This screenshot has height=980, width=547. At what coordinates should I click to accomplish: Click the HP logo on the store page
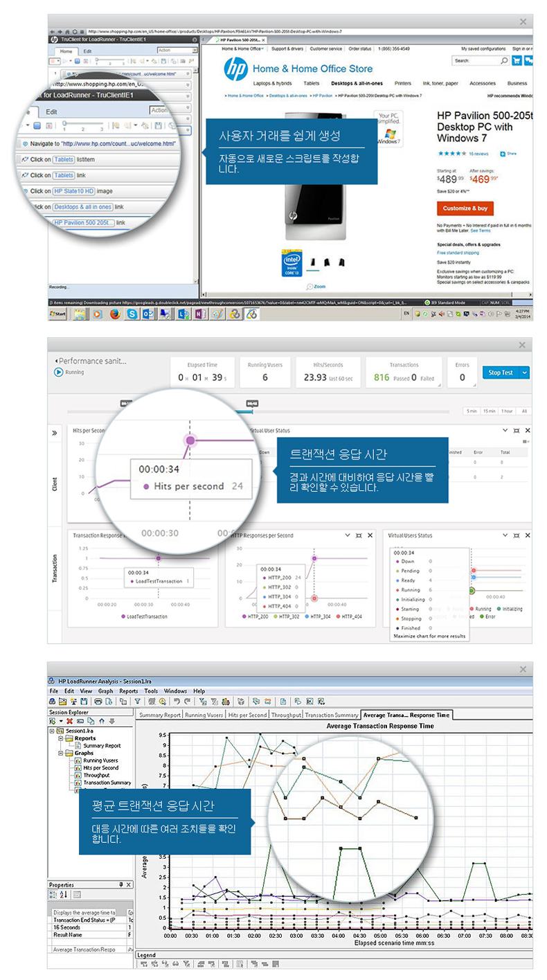click(235, 69)
